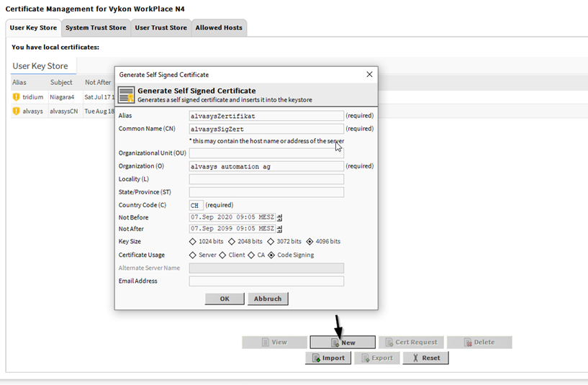588x385 pixels.
Task: Select the 3072 bits key size
Action: pos(271,241)
